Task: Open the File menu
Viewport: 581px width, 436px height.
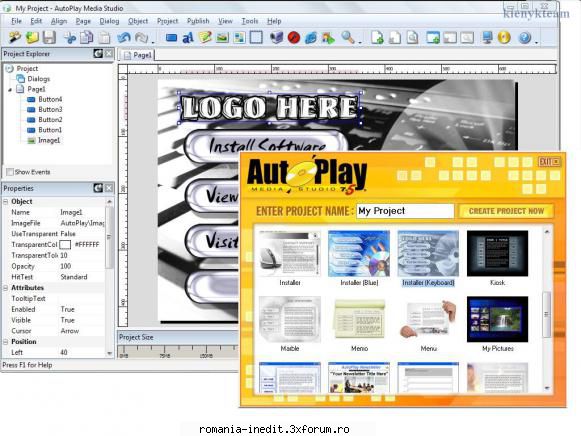Action: point(16,21)
